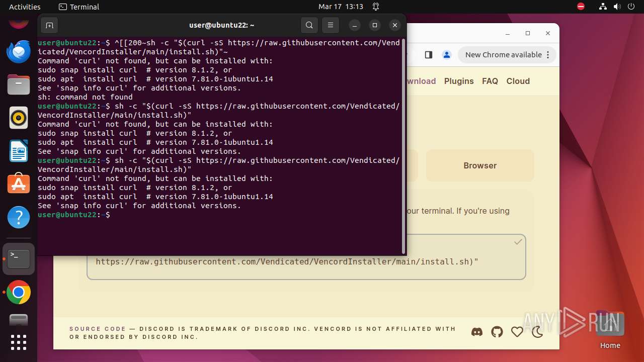
Task: Maximize the Chrome window
Action: point(528,33)
